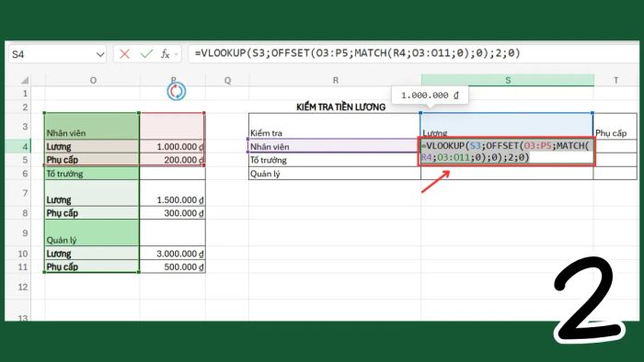Select column S header
This screenshot has height=362, width=644.
click(508, 80)
